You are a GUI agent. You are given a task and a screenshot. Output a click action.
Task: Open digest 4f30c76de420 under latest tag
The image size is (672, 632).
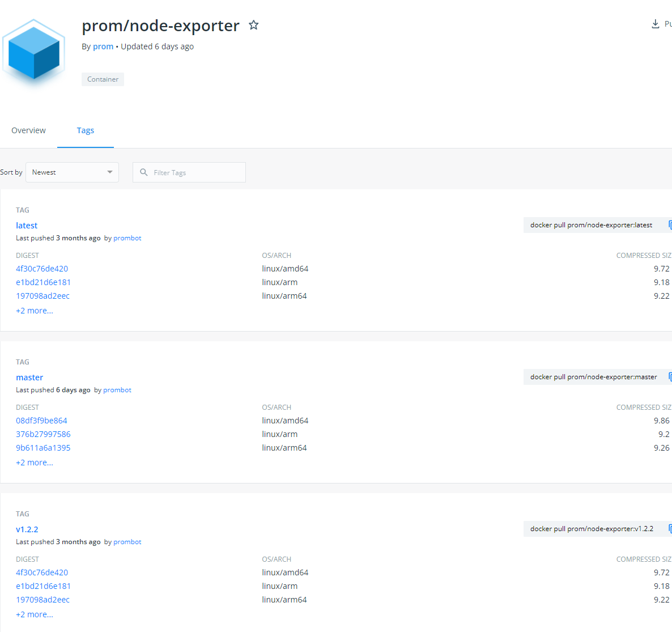(42, 269)
